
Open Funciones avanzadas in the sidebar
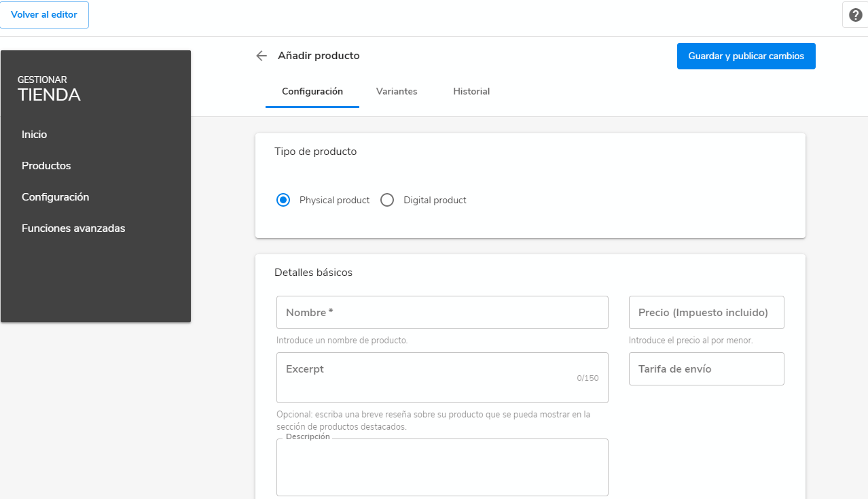pos(73,228)
